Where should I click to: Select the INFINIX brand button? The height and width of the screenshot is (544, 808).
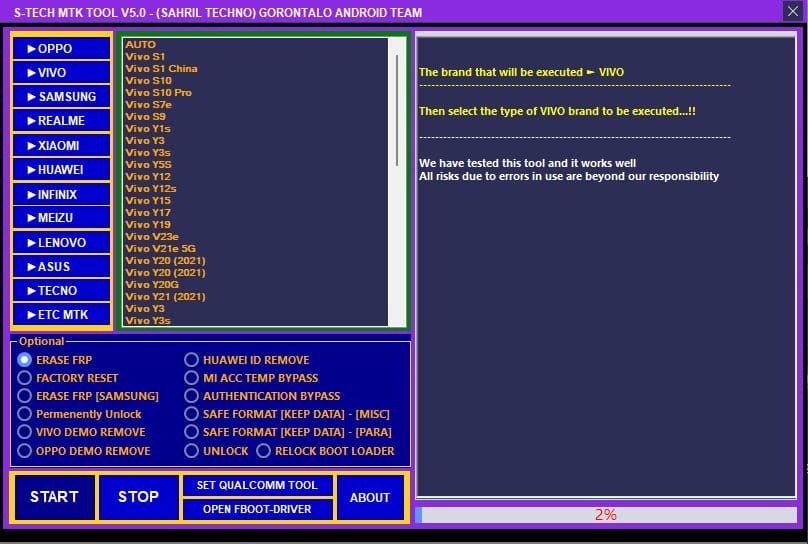[x=61, y=194]
